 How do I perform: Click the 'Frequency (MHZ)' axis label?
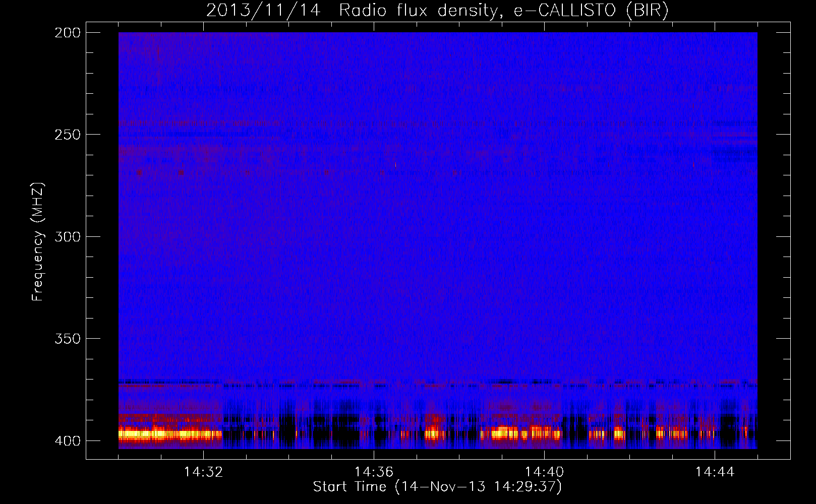pyautogui.click(x=38, y=241)
